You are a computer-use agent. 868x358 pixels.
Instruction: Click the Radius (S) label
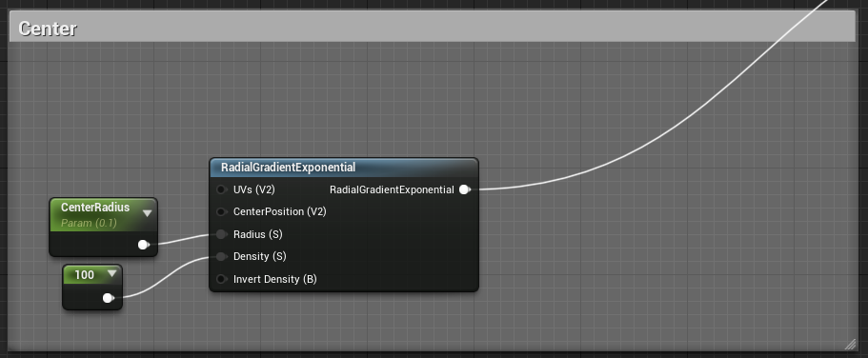pos(258,234)
